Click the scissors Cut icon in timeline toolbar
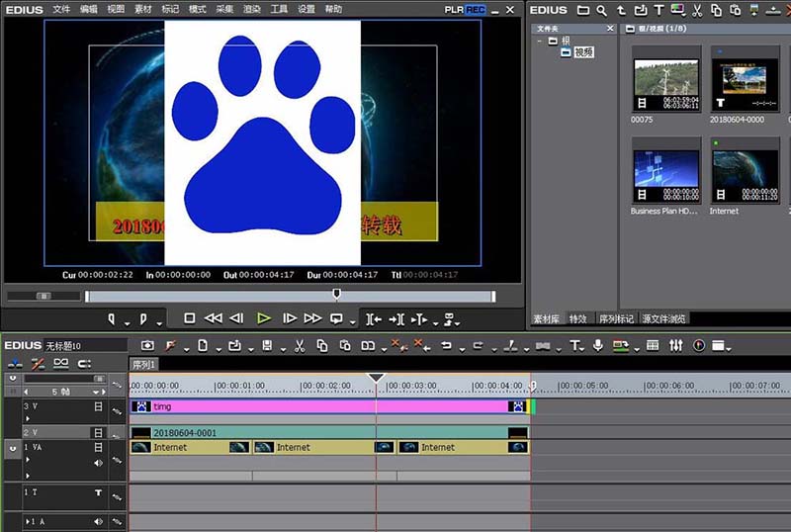This screenshot has height=532, width=791. (x=300, y=345)
